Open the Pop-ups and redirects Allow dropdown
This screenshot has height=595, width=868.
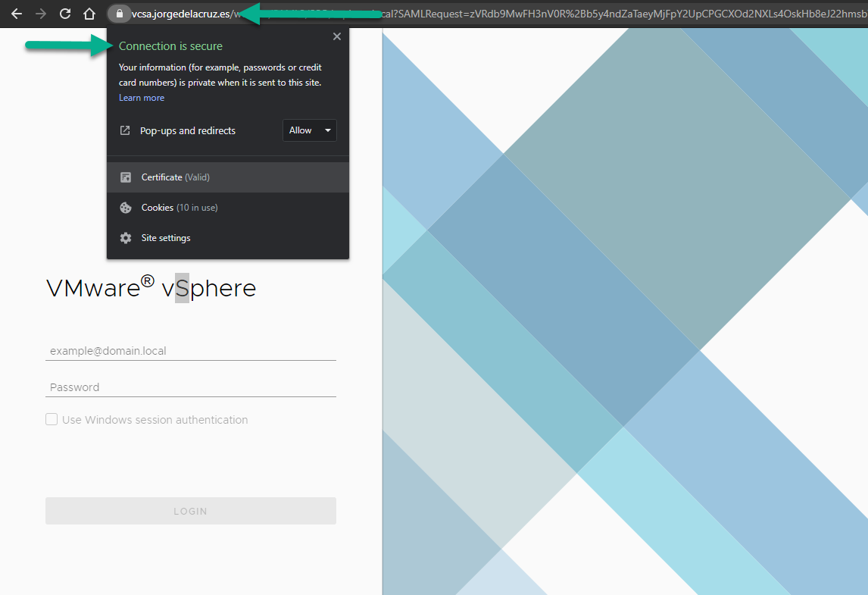[x=310, y=130]
